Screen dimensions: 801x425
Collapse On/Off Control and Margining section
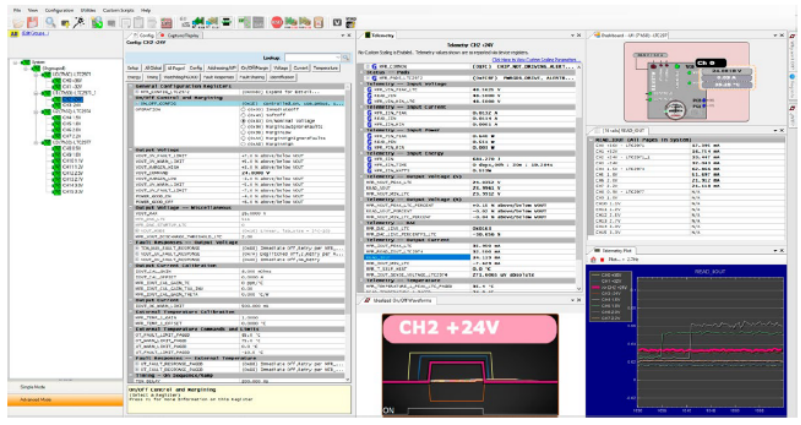131,98
